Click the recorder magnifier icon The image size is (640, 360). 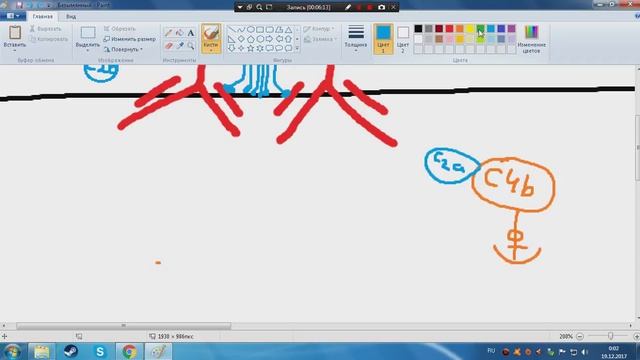(x=259, y=7)
